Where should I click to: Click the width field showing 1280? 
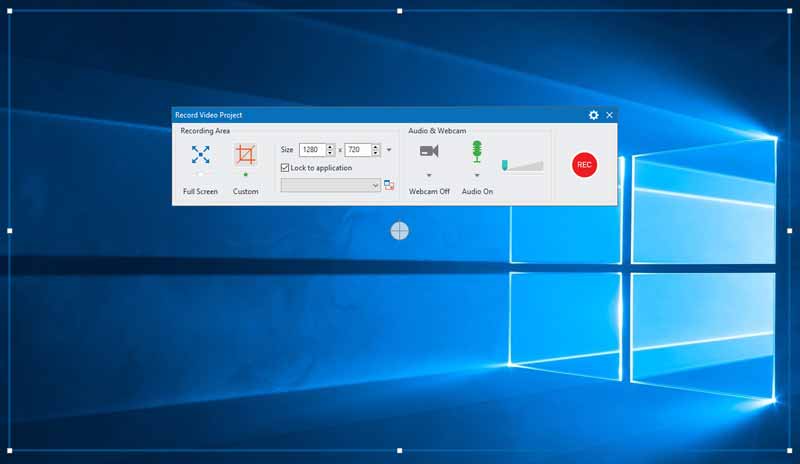coord(312,150)
